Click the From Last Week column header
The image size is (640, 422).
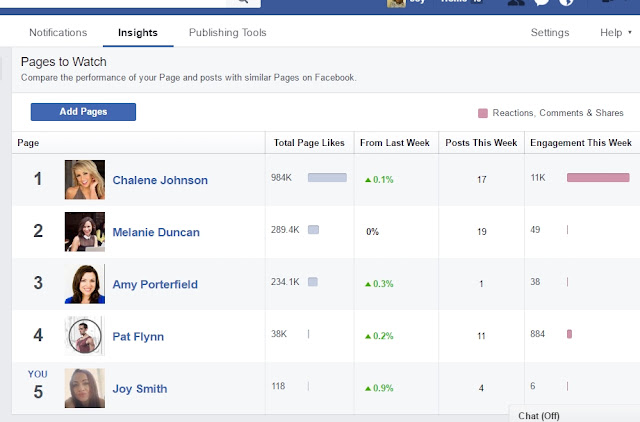(395, 143)
